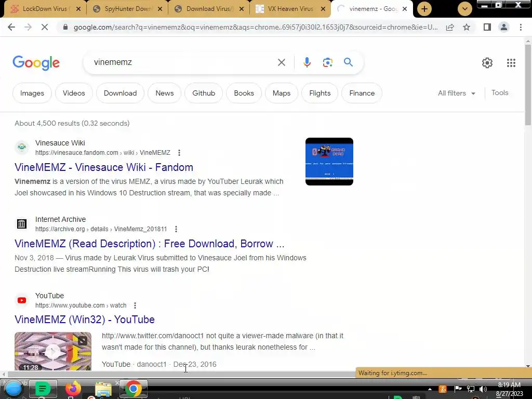This screenshot has height=399, width=532.
Task: Select the Flights filter
Action: [x=320, y=93]
